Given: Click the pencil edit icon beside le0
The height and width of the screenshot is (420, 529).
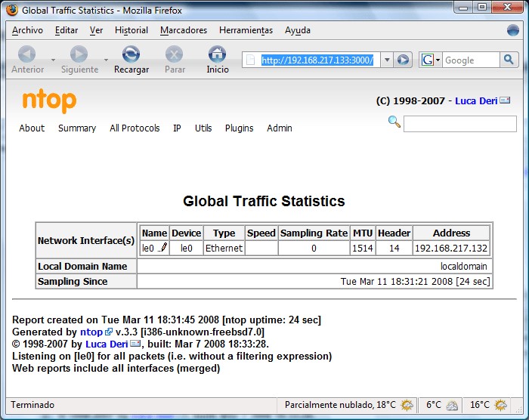Looking at the screenshot, I should (162, 248).
